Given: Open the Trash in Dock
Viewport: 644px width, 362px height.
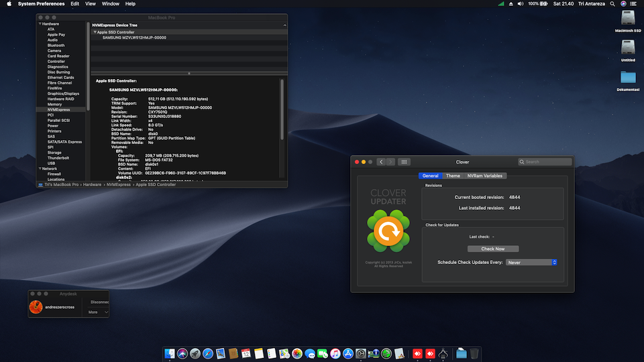Looking at the screenshot, I should click(474, 353).
